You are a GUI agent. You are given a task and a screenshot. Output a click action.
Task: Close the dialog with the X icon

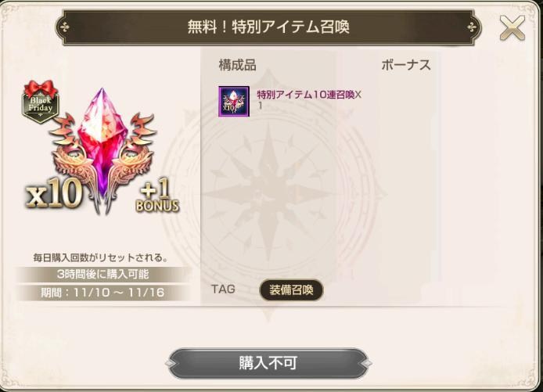[512, 27]
